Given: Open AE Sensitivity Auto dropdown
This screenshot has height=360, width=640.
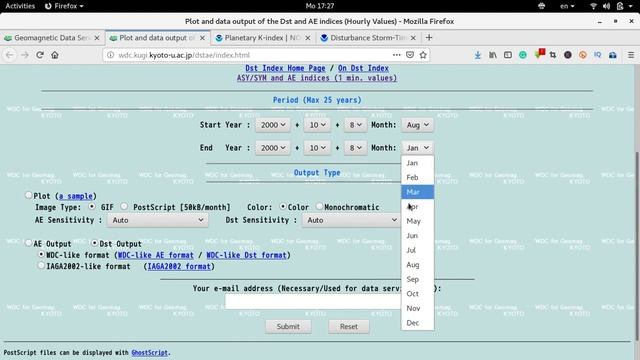Looking at the screenshot, I should pos(158,220).
